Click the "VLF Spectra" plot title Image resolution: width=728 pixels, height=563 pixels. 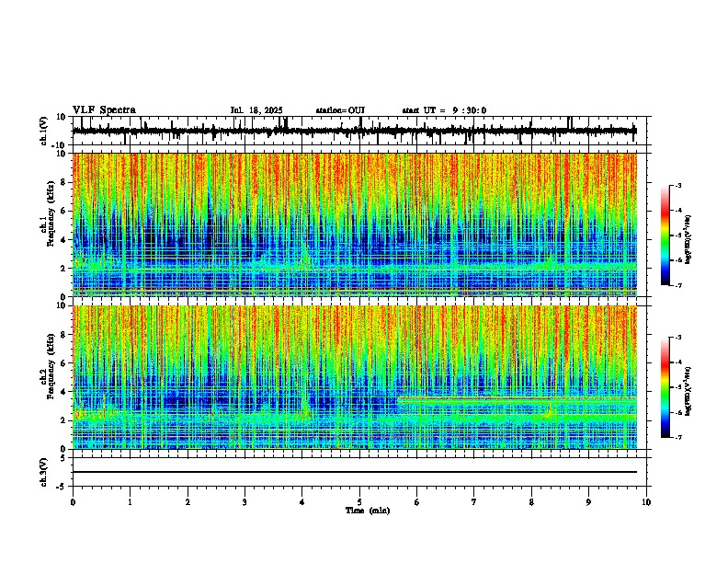(x=104, y=110)
